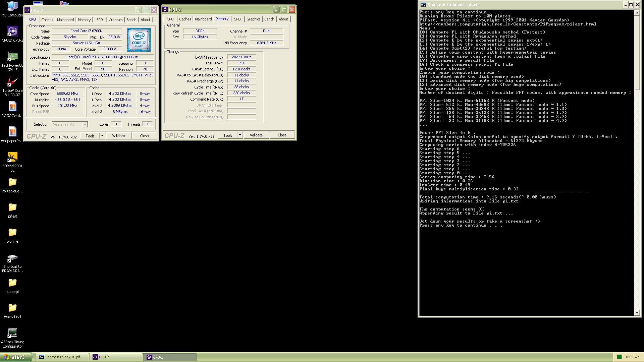
Task: Open the Processor #1 selection dropdown
Action: [70, 125]
